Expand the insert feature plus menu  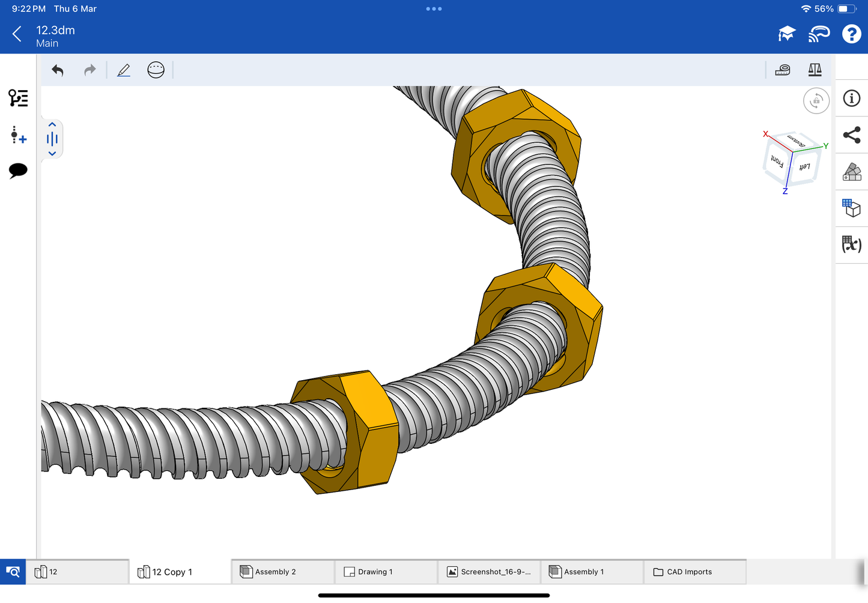click(18, 135)
